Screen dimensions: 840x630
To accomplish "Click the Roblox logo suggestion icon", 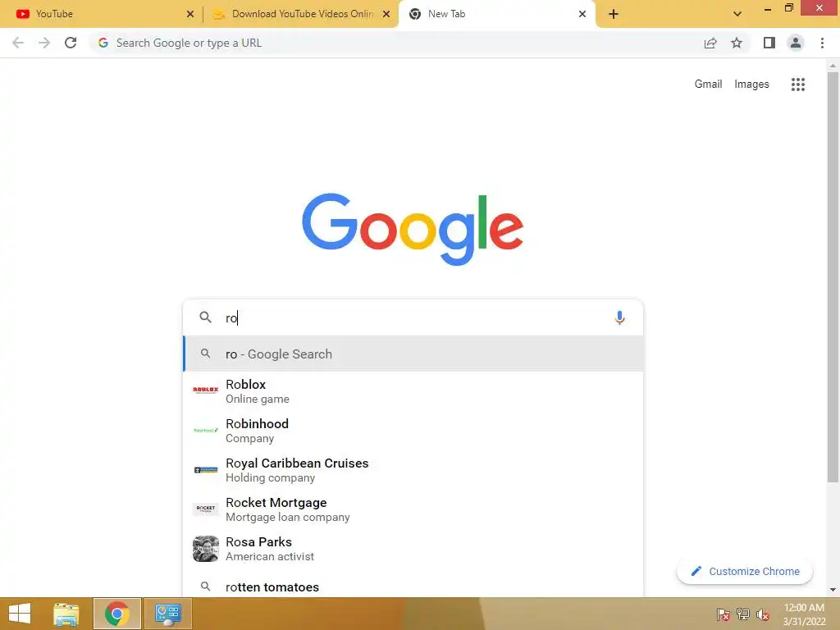I will [206, 390].
